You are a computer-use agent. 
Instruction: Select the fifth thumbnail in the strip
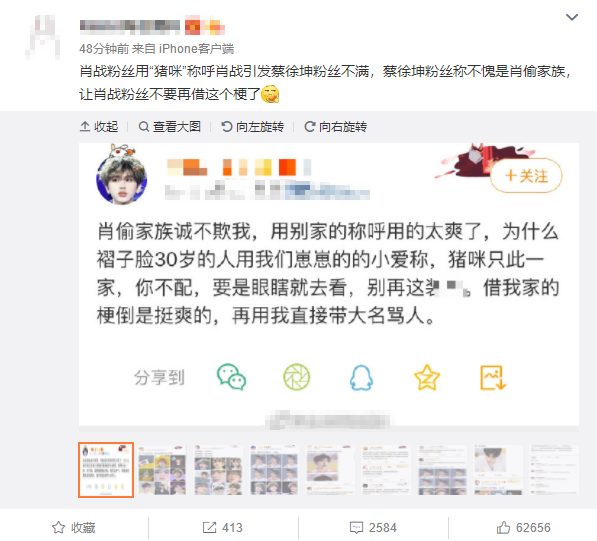pyautogui.click(x=329, y=470)
